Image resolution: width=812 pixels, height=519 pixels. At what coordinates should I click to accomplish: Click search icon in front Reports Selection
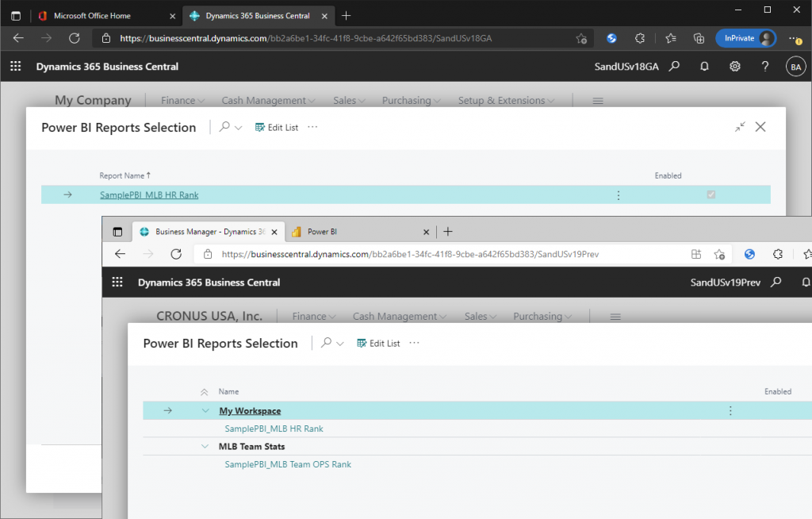(326, 343)
